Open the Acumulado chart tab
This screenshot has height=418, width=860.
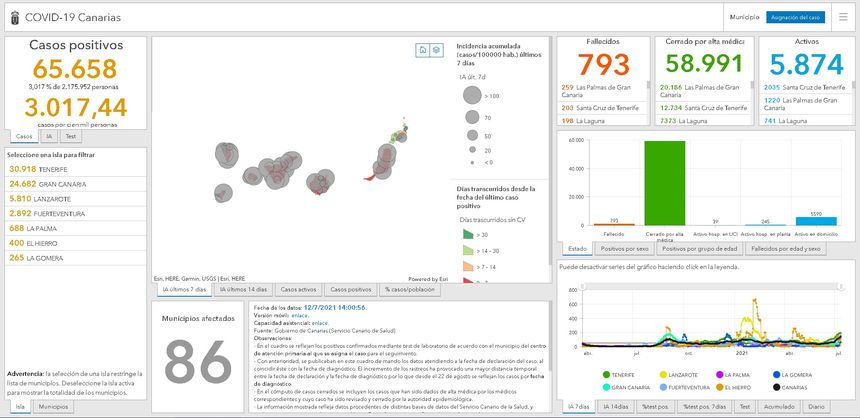pyautogui.click(x=778, y=407)
